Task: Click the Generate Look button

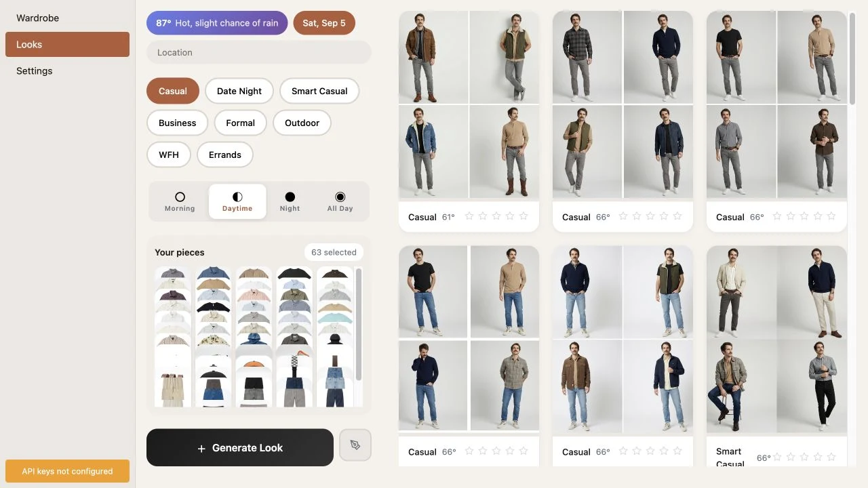Action: pos(240,447)
